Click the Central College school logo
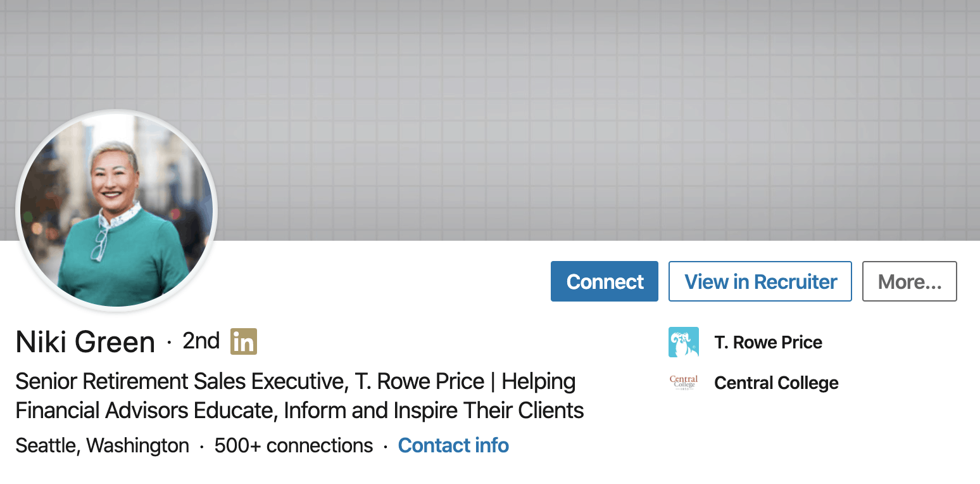The width and height of the screenshot is (980, 484). click(684, 383)
